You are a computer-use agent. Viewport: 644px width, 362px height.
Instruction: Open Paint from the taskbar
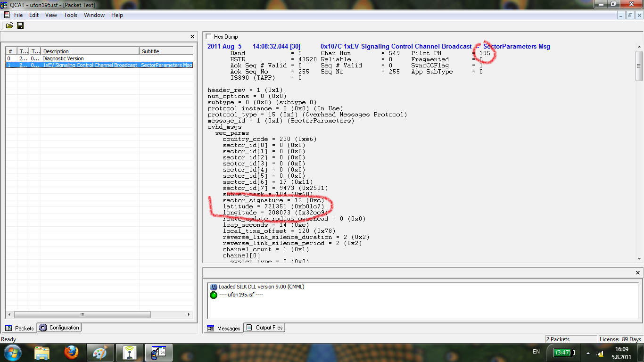point(100,353)
